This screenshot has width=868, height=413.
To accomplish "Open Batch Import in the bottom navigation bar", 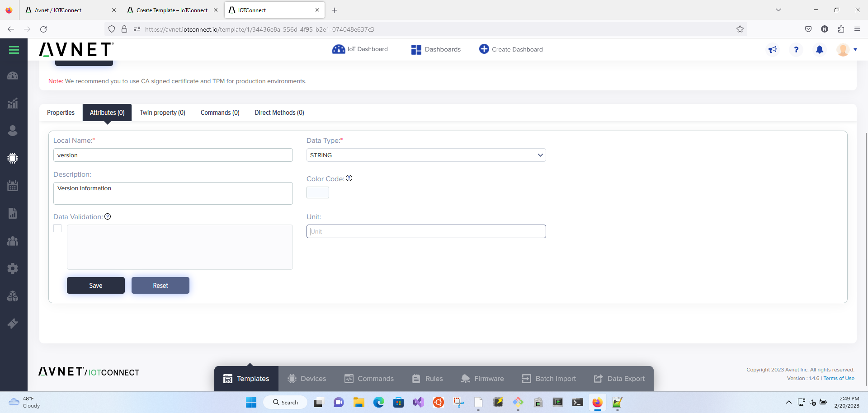I will pyautogui.click(x=549, y=379).
